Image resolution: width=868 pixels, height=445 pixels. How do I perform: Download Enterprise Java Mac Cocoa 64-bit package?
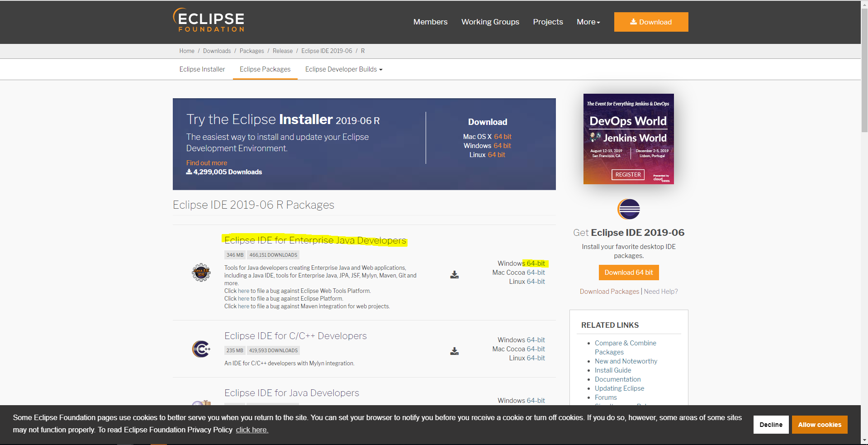click(x=536, y=273)
